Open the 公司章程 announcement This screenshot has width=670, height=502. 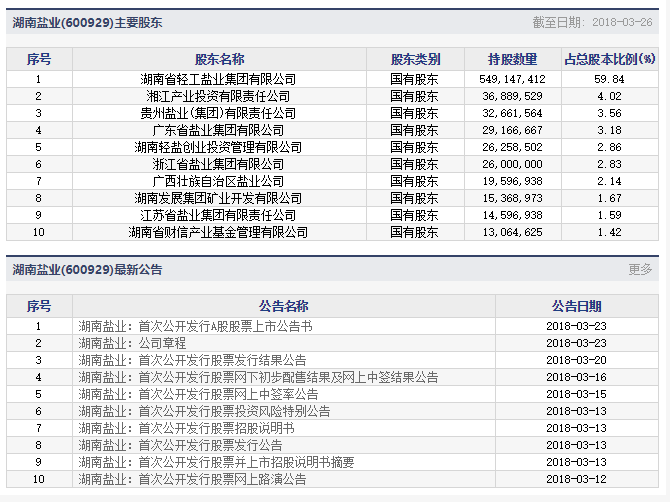tap(132, 343)
